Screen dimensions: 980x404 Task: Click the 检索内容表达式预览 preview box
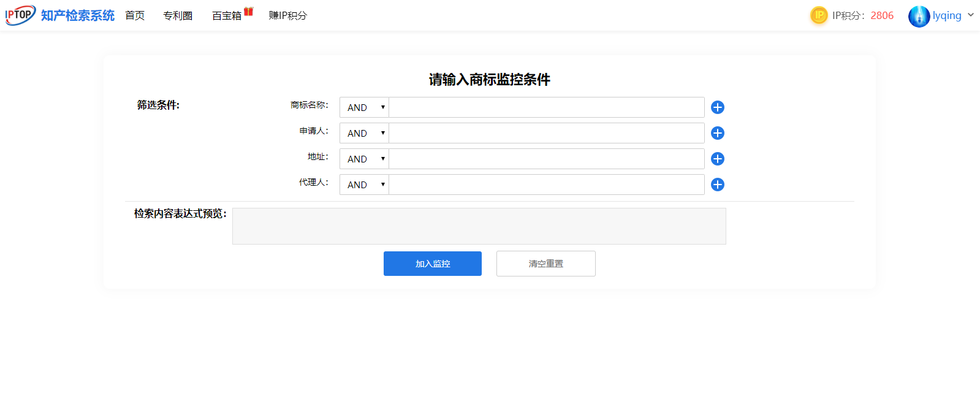pyautogui.click(x=479, y=226)
